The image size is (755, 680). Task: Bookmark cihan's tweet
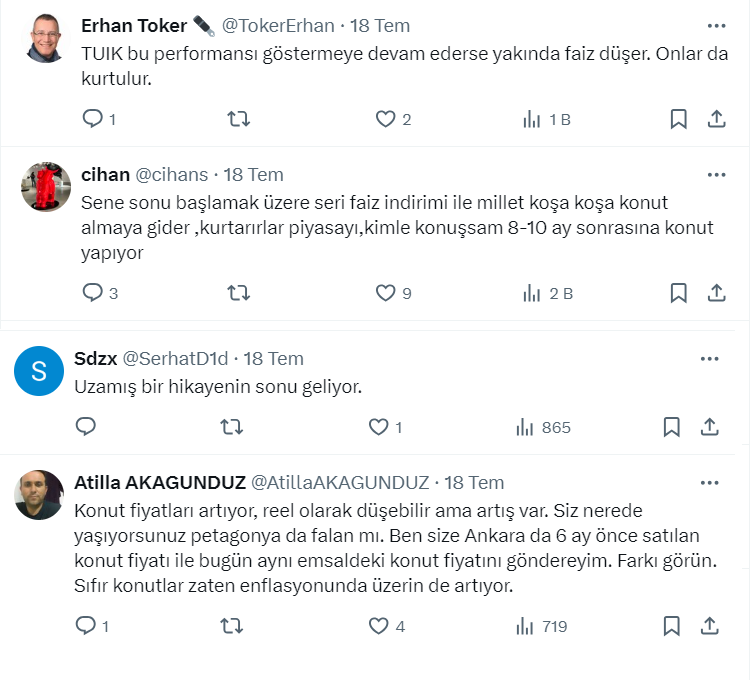coord(678,293)
